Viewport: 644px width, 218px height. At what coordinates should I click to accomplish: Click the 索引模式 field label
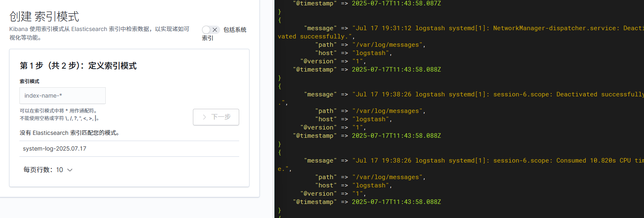pos(29,81)
